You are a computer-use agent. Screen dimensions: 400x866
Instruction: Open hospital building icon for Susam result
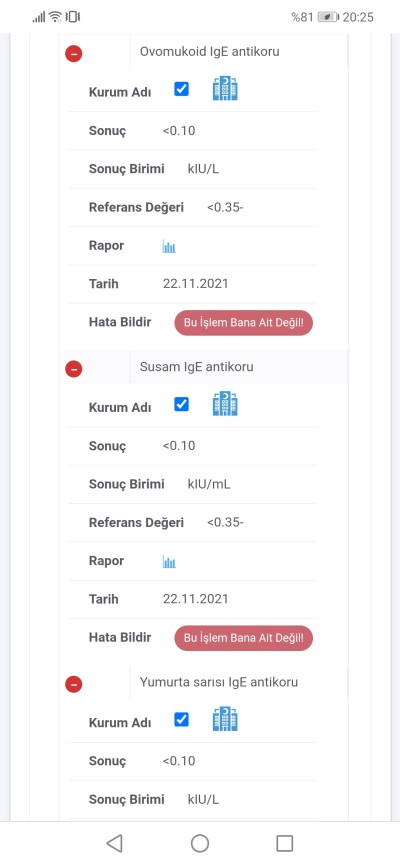[225, 404]
